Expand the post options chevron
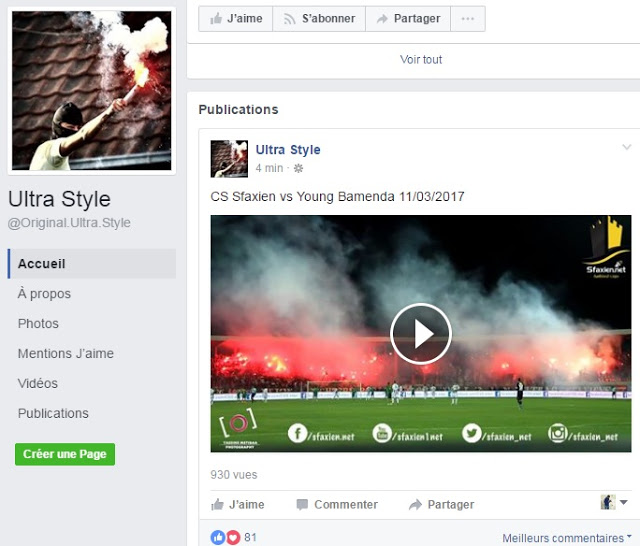 tap(627, 147)
